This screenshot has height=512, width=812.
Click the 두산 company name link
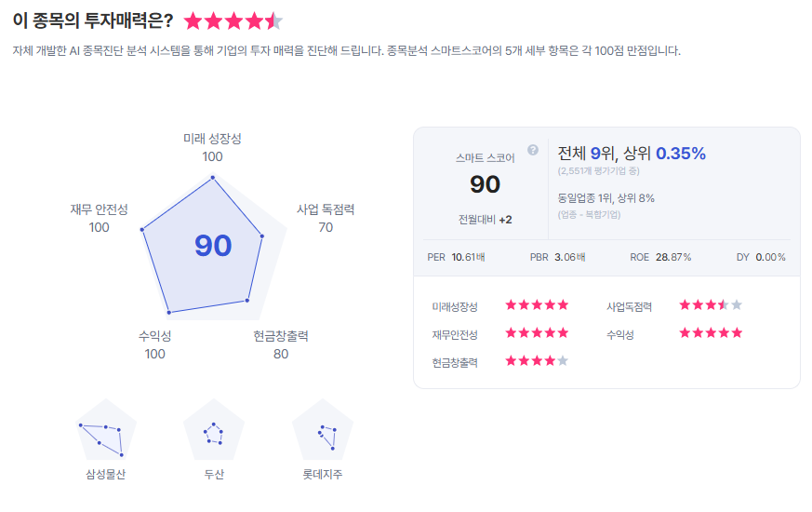(214, 475)
